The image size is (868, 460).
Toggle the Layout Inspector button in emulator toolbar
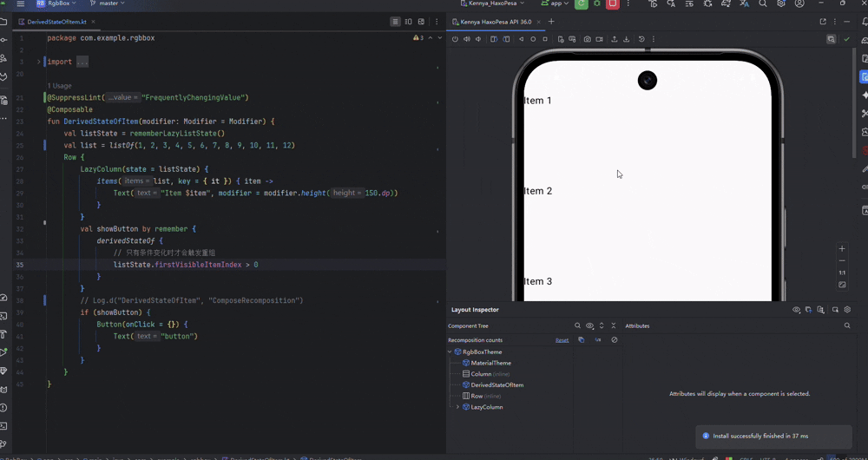point(831,39)
